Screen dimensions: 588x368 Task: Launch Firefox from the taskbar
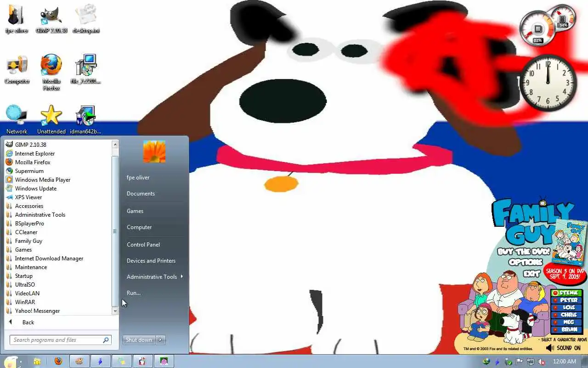(58, 362)
